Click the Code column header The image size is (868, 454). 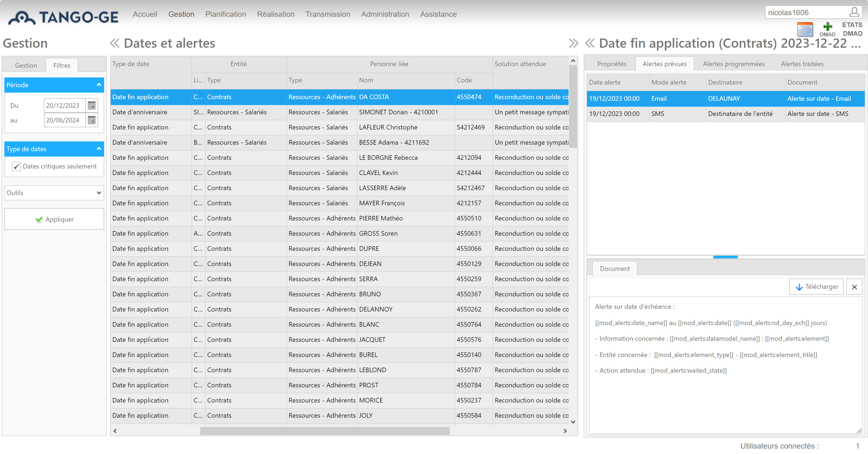(x=474, y=80)
